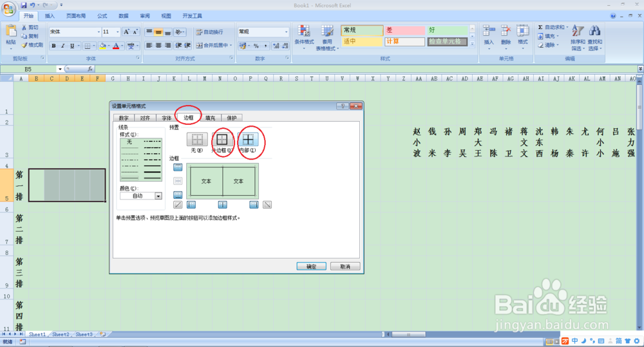644x347 pixels.
Task: Apply the 外边框 outline border preset
Action: [x=222, y=140]
